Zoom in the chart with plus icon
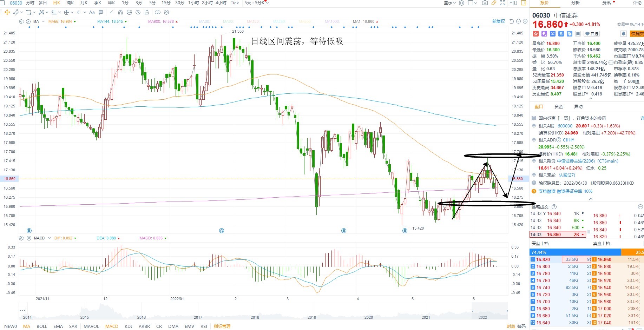This screenshot has width=644, height=330. (525, 21)
